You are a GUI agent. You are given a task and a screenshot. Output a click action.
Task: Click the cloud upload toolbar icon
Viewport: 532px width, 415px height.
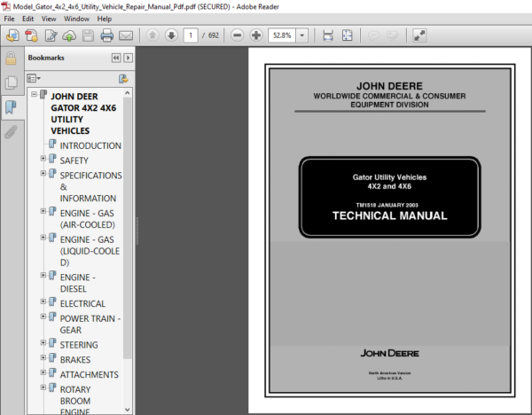pos(69,35)
